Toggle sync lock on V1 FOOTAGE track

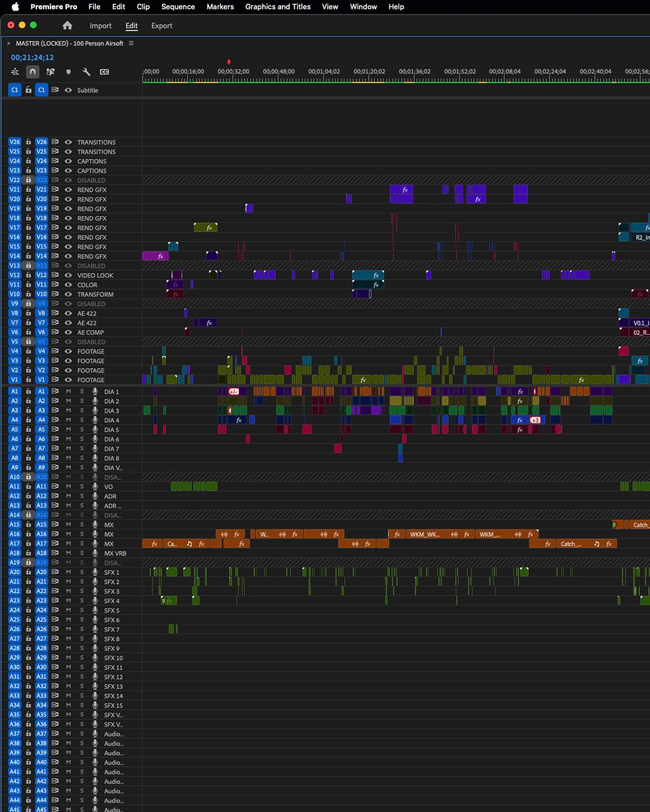55,380
